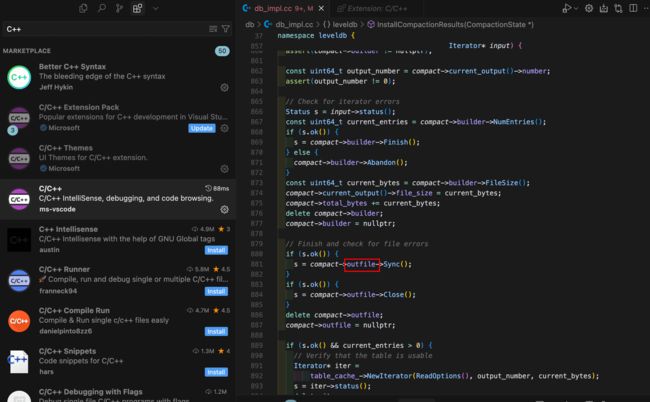
Task: Select the C/C++ Snippets title
Action: point(68,351)
